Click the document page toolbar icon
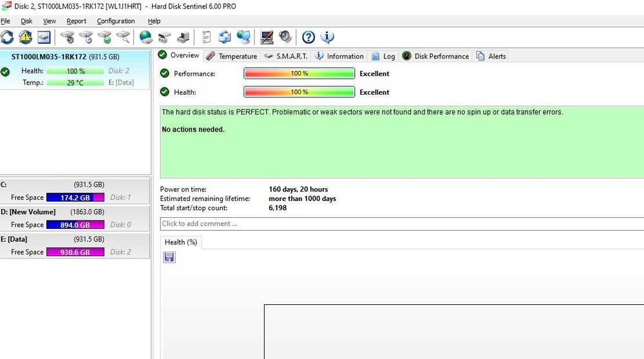The image size is (644, 359). (206, 37)
